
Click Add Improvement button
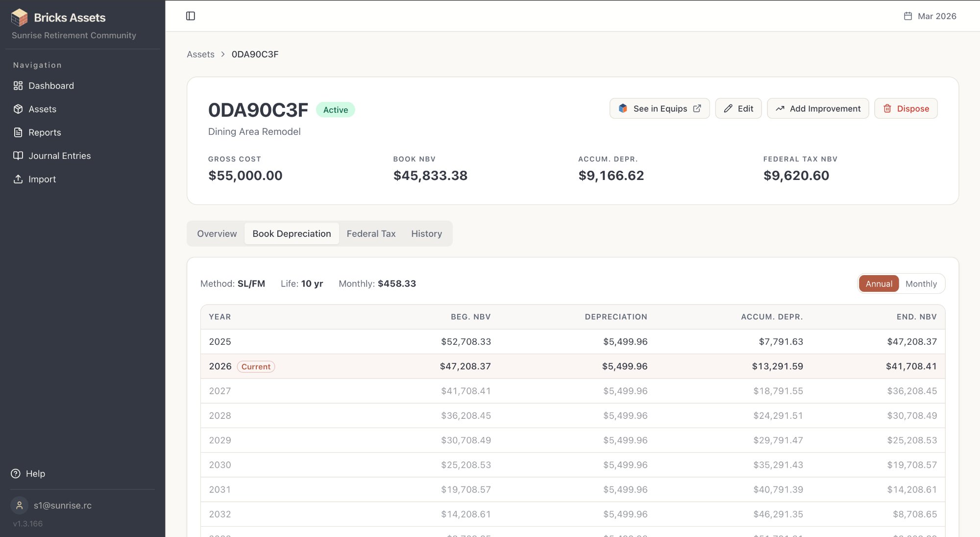coord(818,109)
